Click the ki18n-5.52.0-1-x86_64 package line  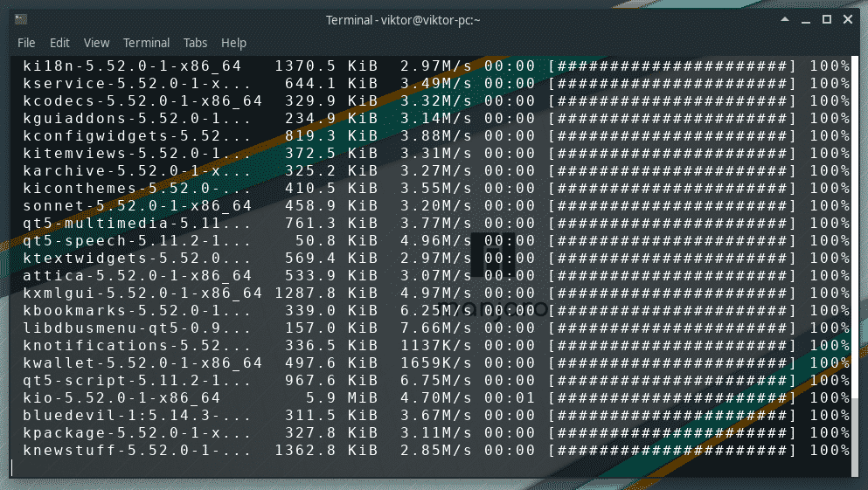(x=436, y=66)
